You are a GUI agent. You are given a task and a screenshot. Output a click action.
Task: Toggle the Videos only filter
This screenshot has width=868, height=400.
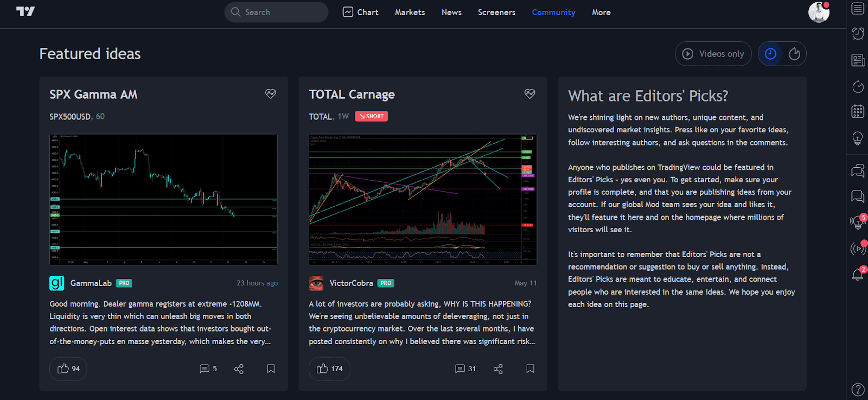(713, 54)
